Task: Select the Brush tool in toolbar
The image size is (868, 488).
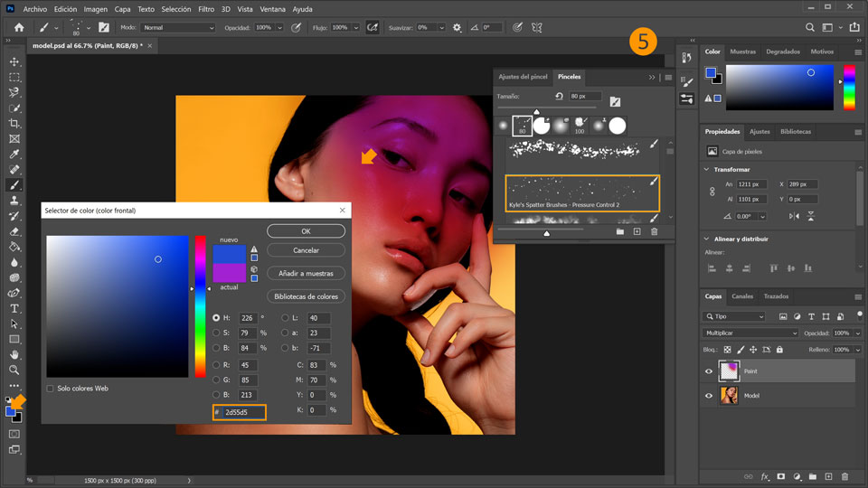Action: (x=14, y=184)
